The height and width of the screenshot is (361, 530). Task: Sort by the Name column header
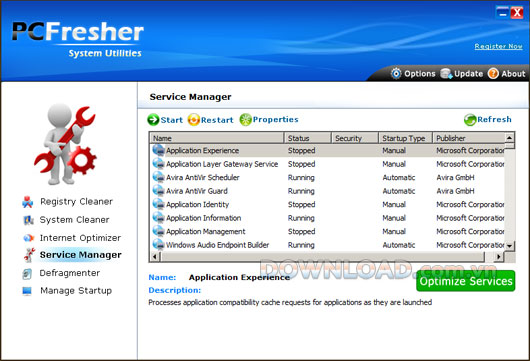(217, 138)
